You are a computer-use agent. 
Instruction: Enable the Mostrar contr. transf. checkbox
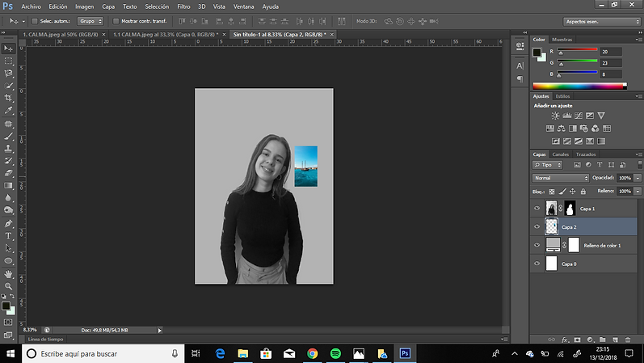point(115,21)
